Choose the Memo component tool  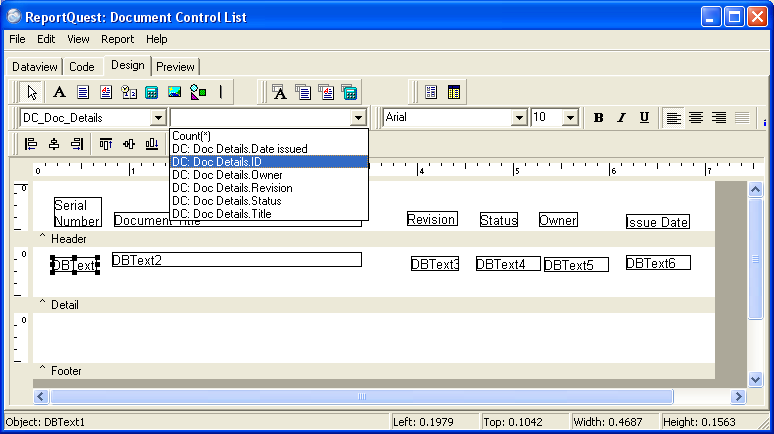[x=83, y=92]
